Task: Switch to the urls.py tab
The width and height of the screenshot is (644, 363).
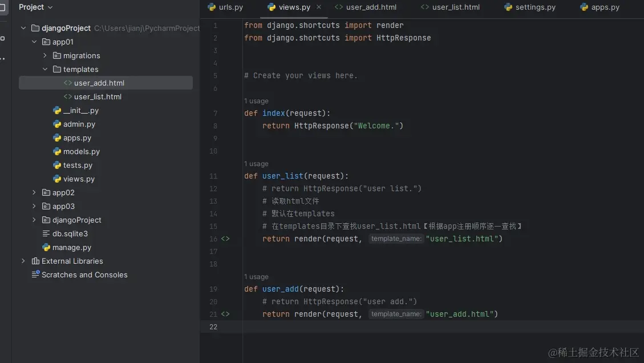Action: [x=225, y=7]
